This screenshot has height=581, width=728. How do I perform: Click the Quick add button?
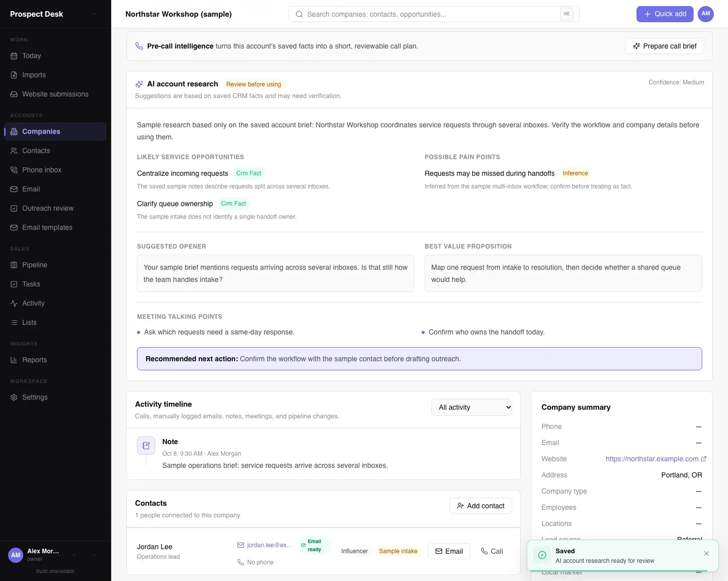665,14
